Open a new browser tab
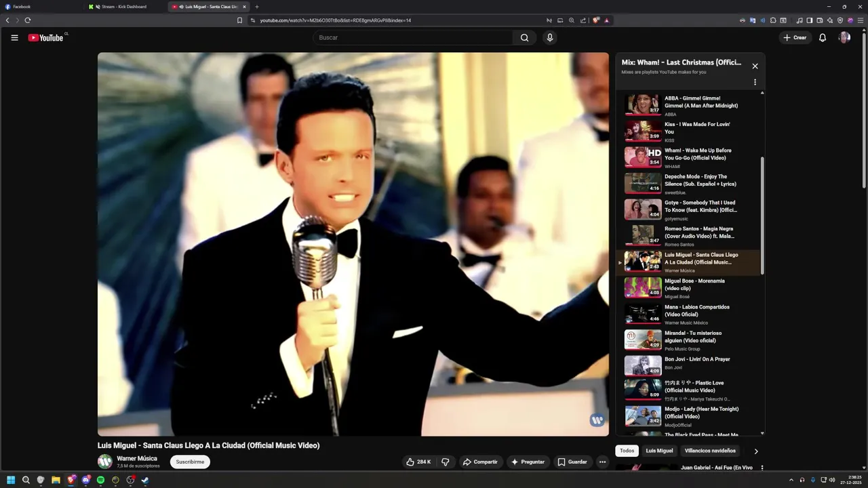This screenshot has width=868, height=488. coord(257,7)
